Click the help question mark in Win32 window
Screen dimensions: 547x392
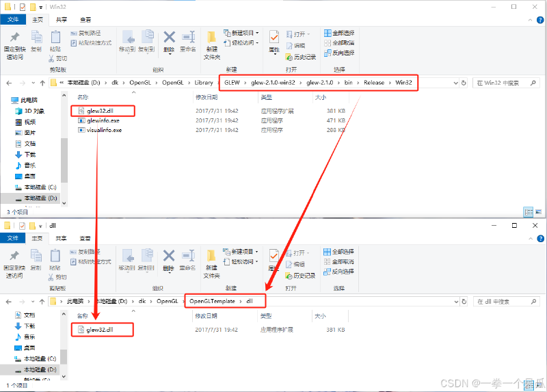(540, 20)
